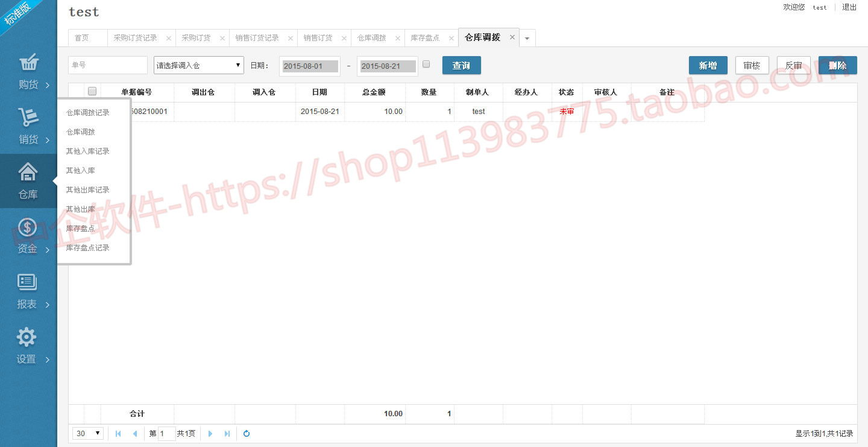Click the 删除 delete button
868x447 pixels.
pyautogui.click(x=838, y=66)
